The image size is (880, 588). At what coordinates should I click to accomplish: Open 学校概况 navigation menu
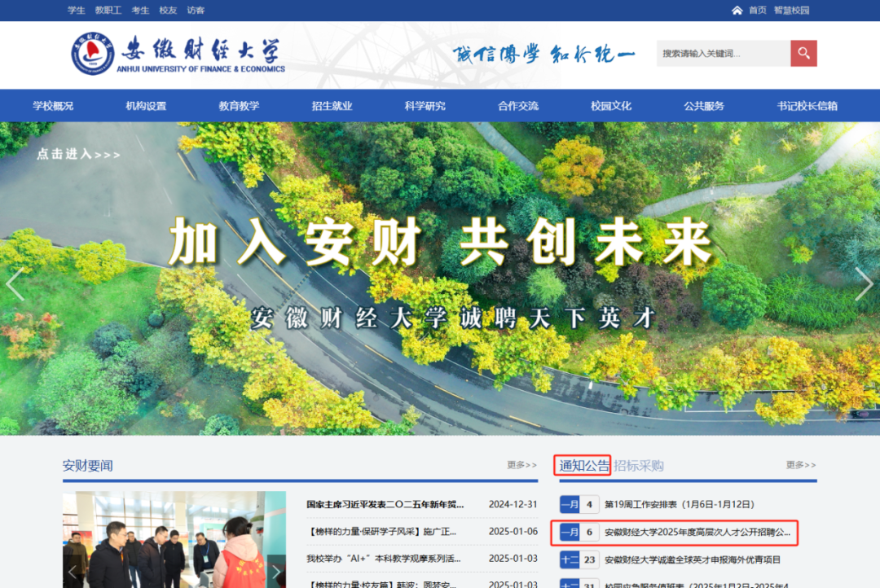coord(53,106)
